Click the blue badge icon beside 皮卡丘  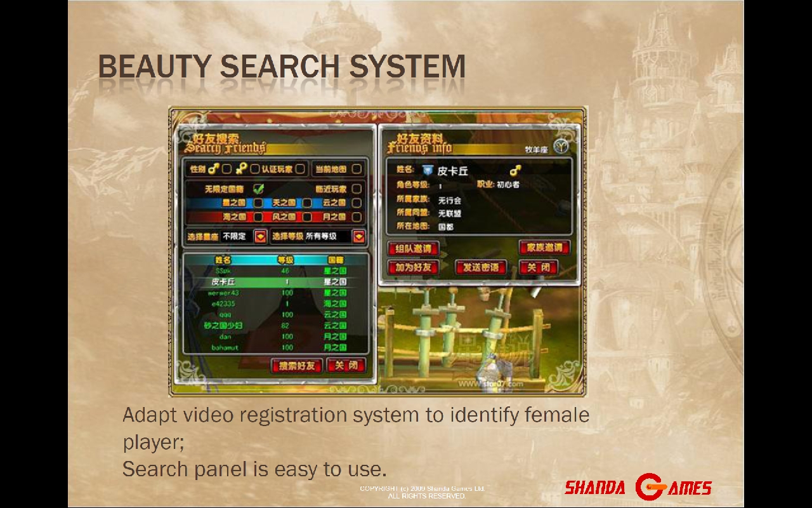click(x=428, y=170)
